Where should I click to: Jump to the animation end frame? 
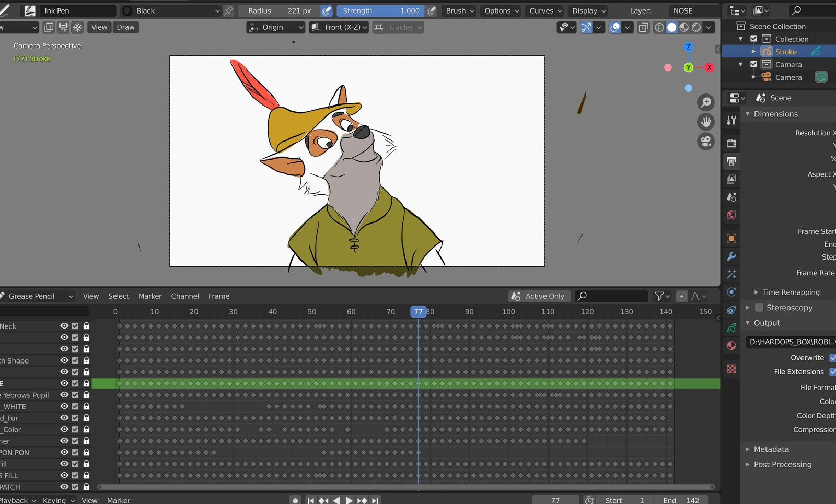375,500
